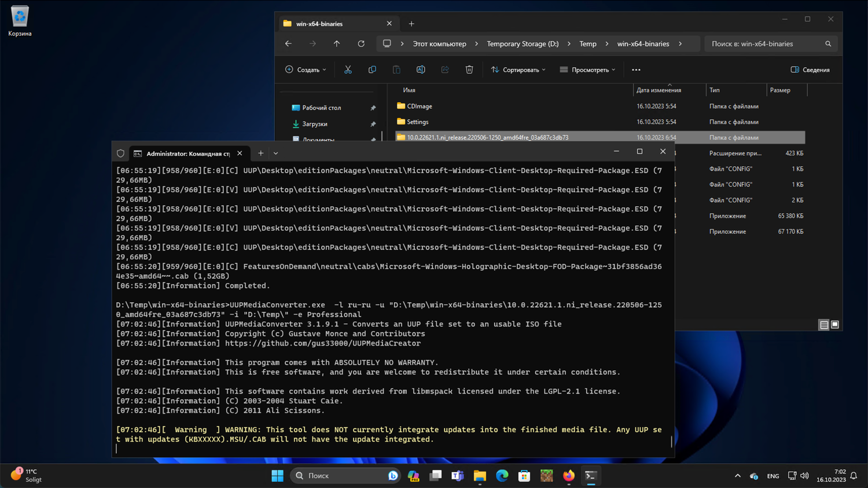The width and height of the screenshot is (868, 488).
Task: Expand the Создать (New) dropdown
Action: coord(306,69)
